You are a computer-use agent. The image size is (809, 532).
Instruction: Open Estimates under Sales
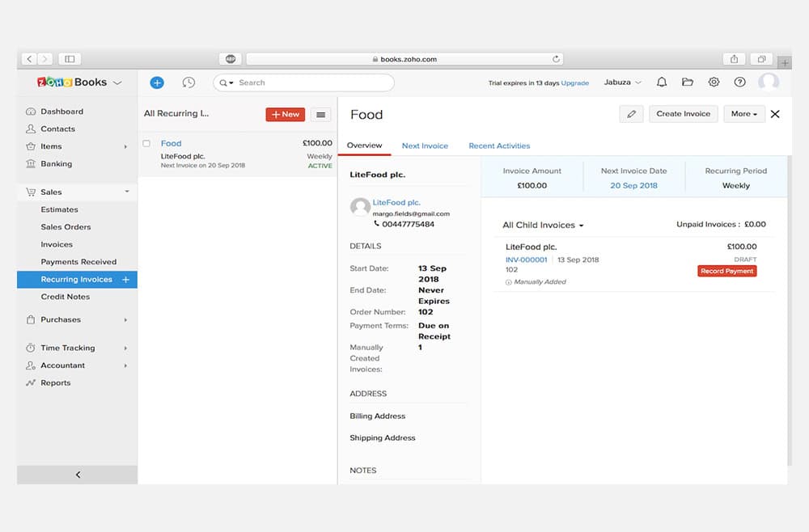coord(59,210)
